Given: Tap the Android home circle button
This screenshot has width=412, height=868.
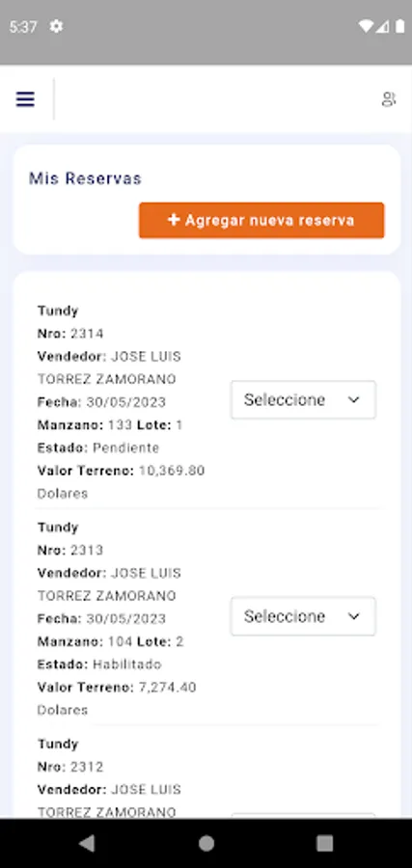Looking at the screenshot, I should point(206,843).
